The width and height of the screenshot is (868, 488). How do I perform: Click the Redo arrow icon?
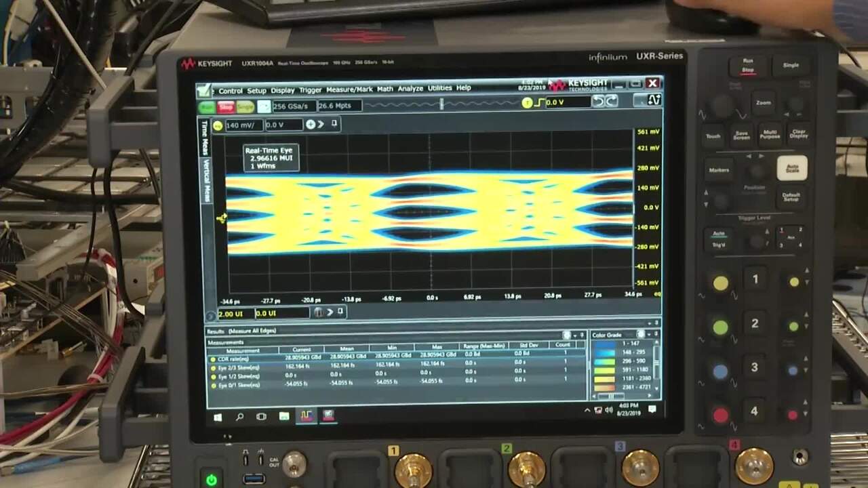[x=611, y=101]
